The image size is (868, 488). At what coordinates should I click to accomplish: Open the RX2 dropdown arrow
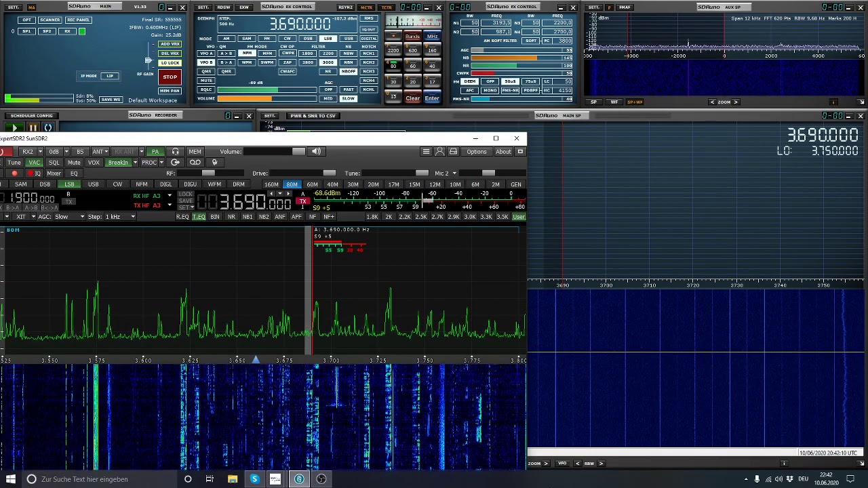pyautogui.click(x=40, y=152)
